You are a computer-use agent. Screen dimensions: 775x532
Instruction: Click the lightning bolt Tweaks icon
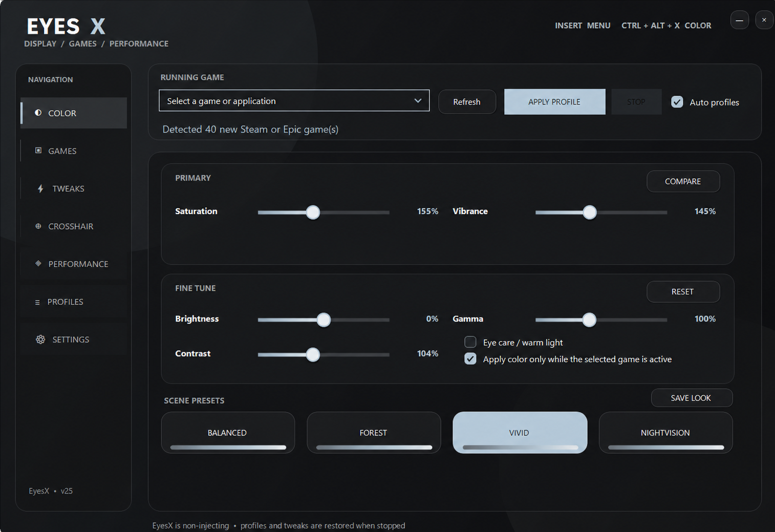[x=40, y=188]
